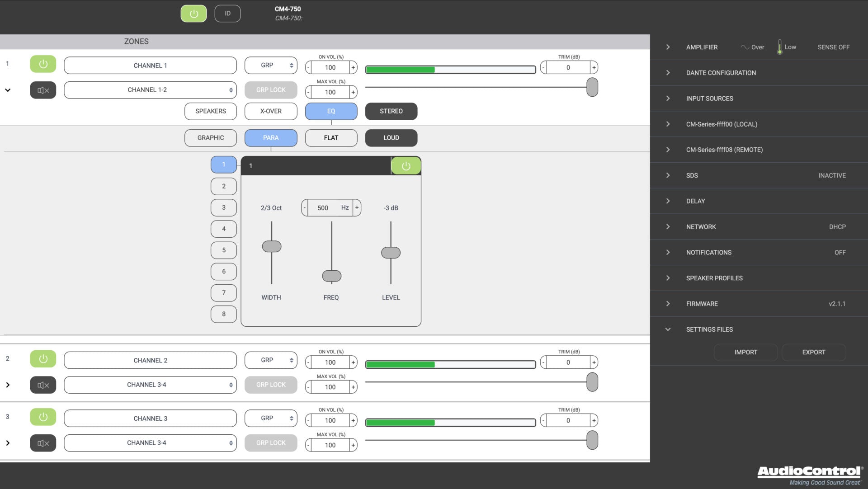The image size is (868, 489).
Task: Click the zone 3 mute speaker icon
Action: [x=43, y=443]
